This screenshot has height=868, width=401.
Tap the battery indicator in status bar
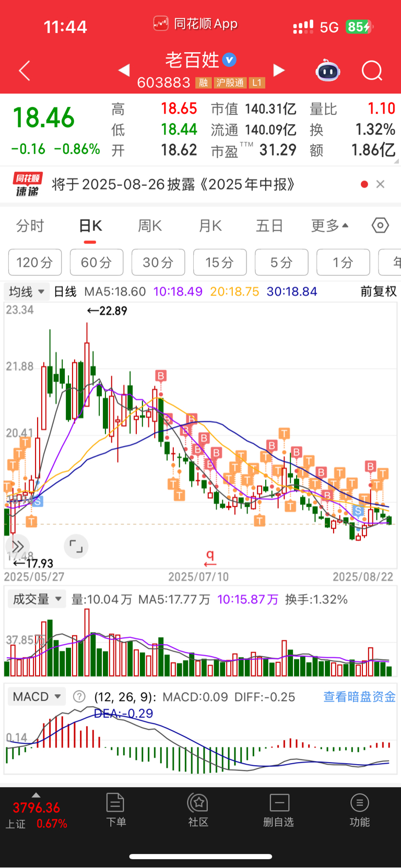[x=360, y=27]
